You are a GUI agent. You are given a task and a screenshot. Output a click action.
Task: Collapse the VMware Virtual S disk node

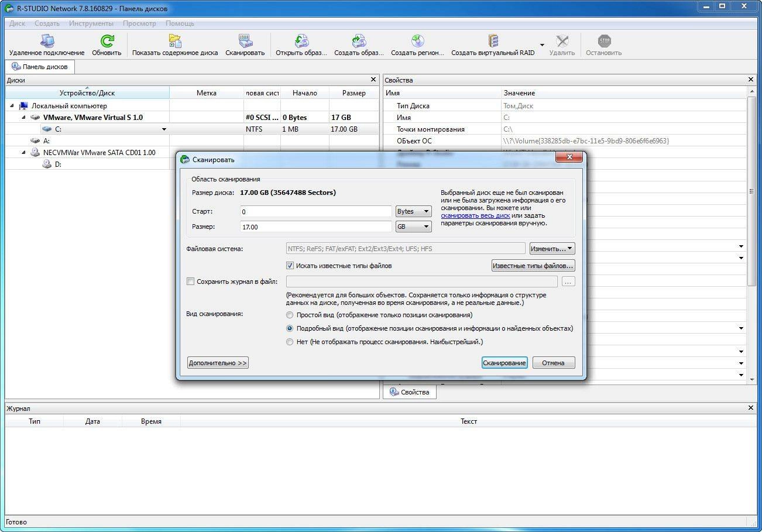(x=24, y=118)
